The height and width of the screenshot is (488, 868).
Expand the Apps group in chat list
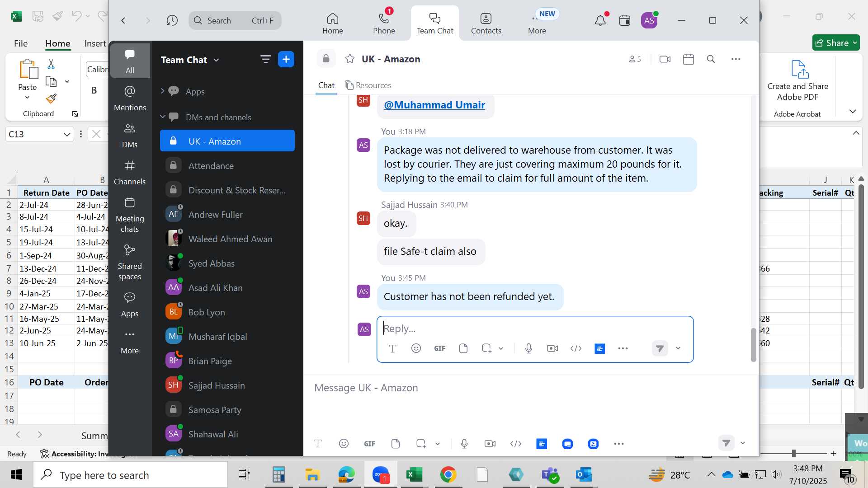[x=162, y=91]
